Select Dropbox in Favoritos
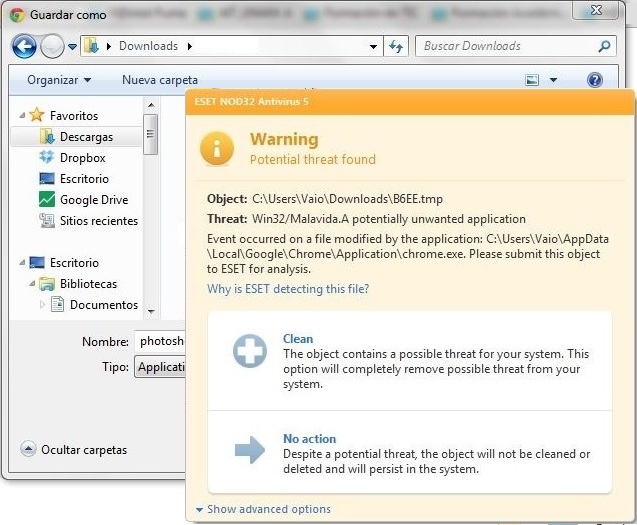 tap(82, 158)
